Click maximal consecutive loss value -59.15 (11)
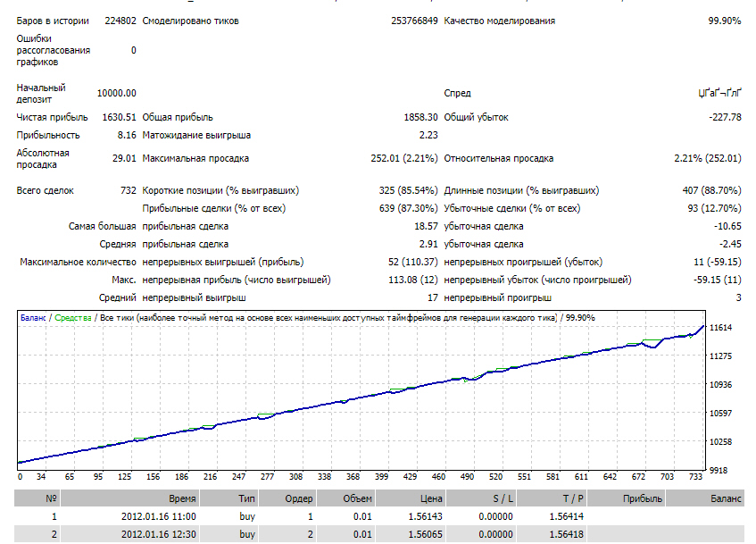The image size is (756, 544). (717, 280)
